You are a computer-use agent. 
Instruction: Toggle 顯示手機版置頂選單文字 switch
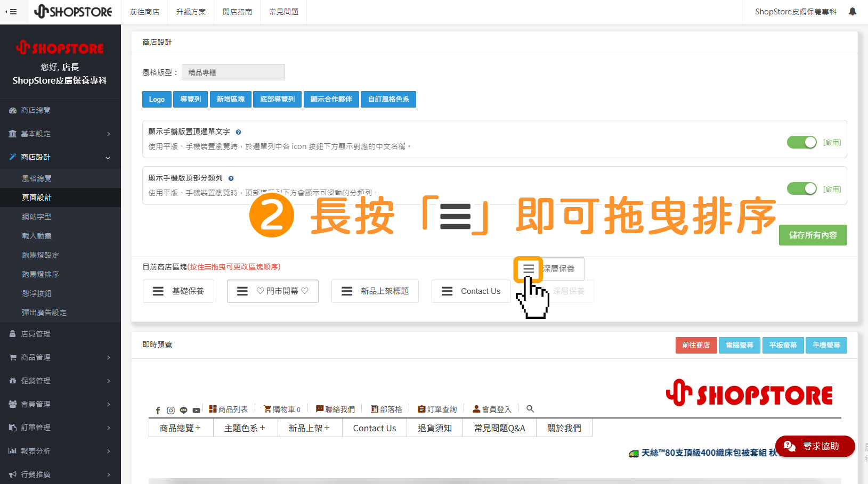(x=801, y=142)
